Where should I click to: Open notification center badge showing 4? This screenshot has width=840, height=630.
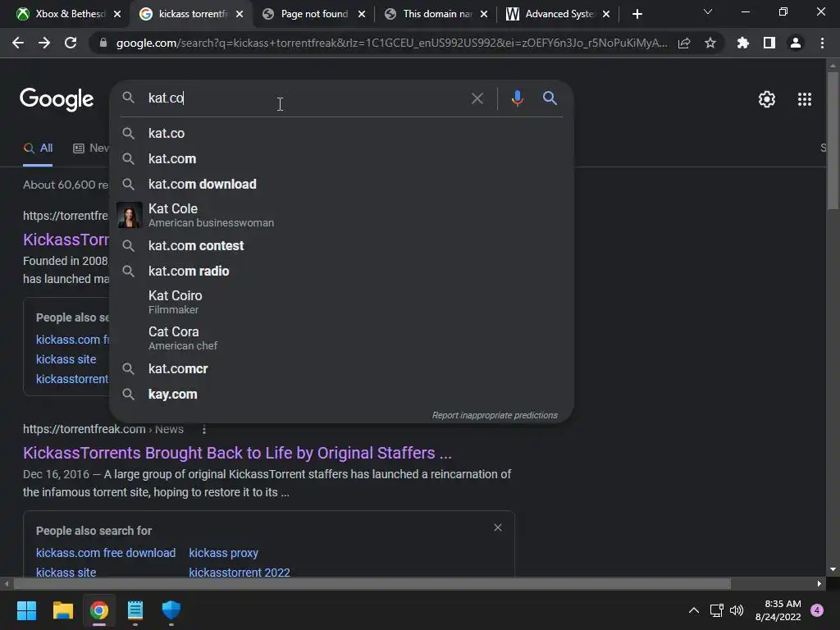coord(817,610)
